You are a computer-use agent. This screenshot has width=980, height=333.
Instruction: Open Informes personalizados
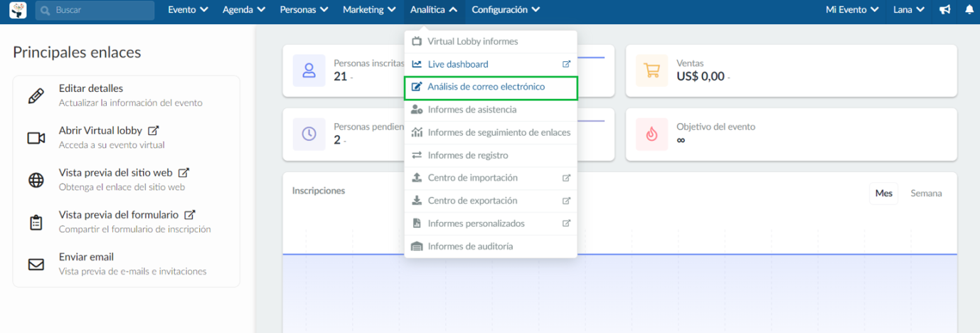click(491, 223)
